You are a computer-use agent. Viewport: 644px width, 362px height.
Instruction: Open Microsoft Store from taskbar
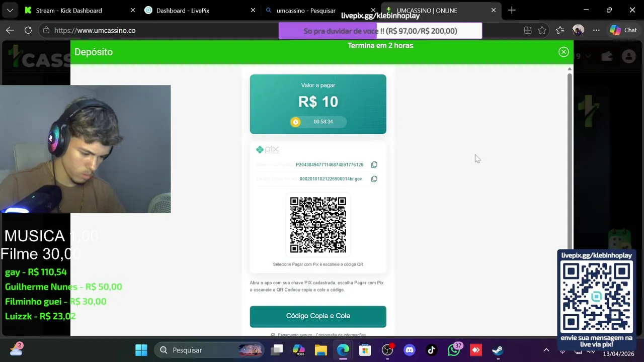point(365,350)
